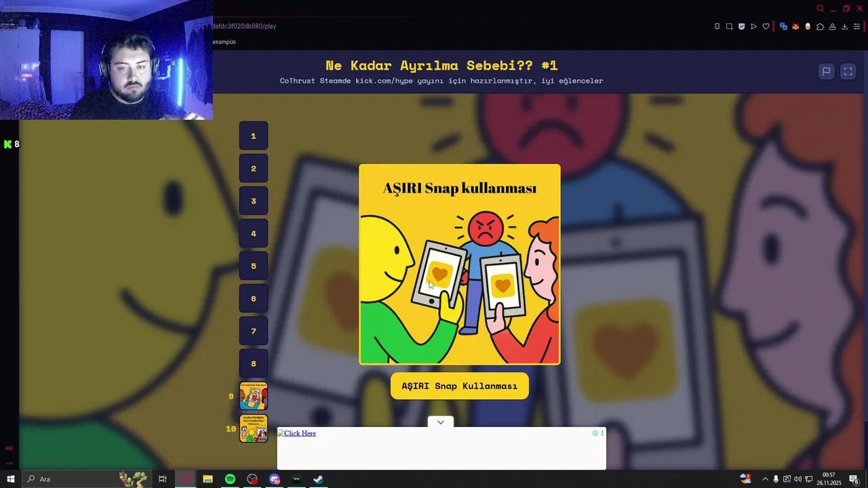868x488 pixels.
Task: Click the AŞIRI Snap kullanması card image
Action: click(x=460, y=264)
